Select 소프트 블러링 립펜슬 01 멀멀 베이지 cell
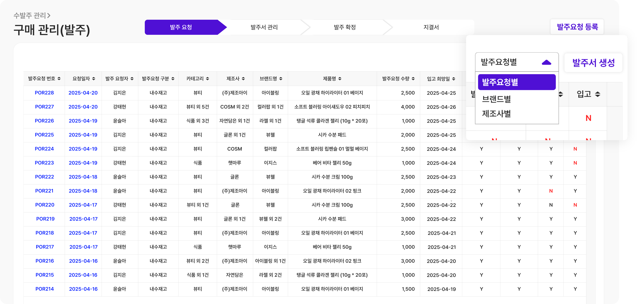This screenshot has height=304, width=644. point(332,149)
